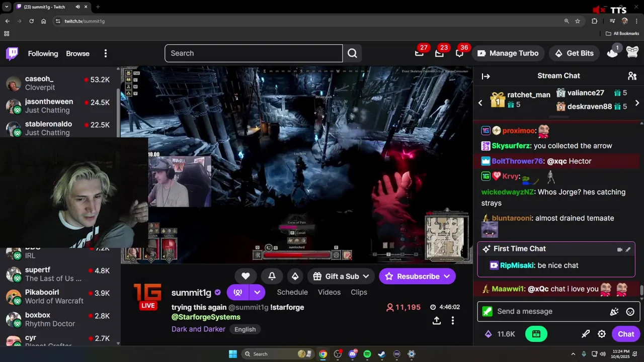Open the Following tab
The height and width of the screenshot is (362, 644).
pyautogui.click(x=43, y=53)
